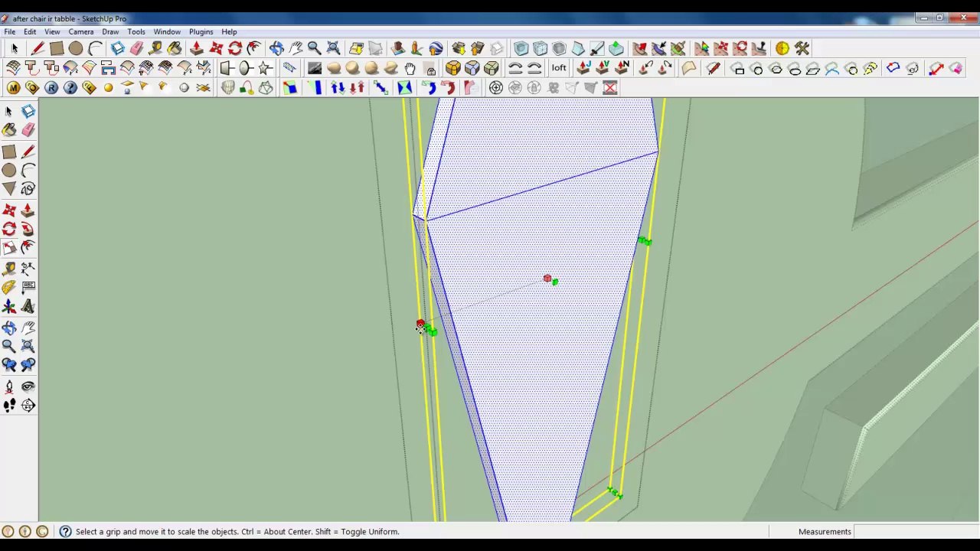Select the Eraser in left toolbar
Image resolution: width=980 pixels, height=551 pixels.
[x=28, y=131]
